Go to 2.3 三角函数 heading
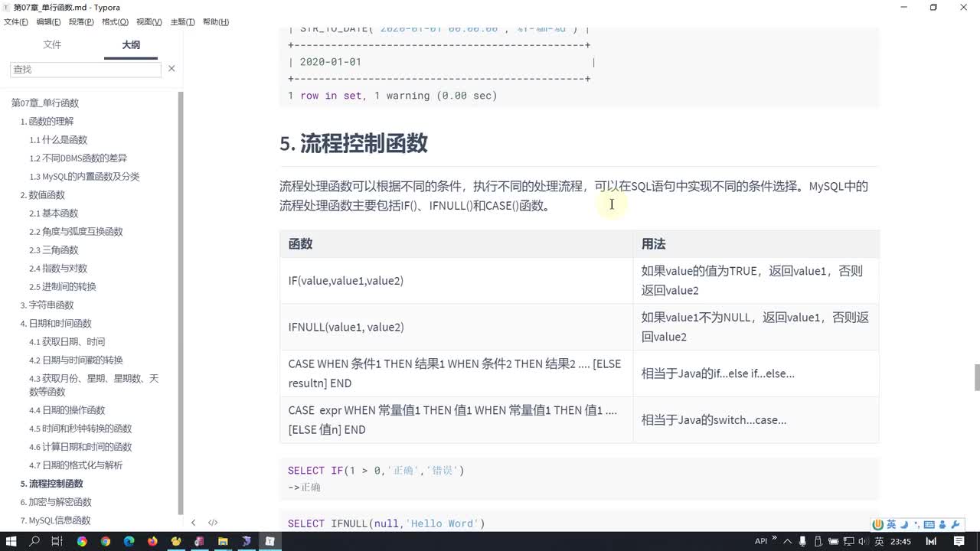 tap(54, 249)
